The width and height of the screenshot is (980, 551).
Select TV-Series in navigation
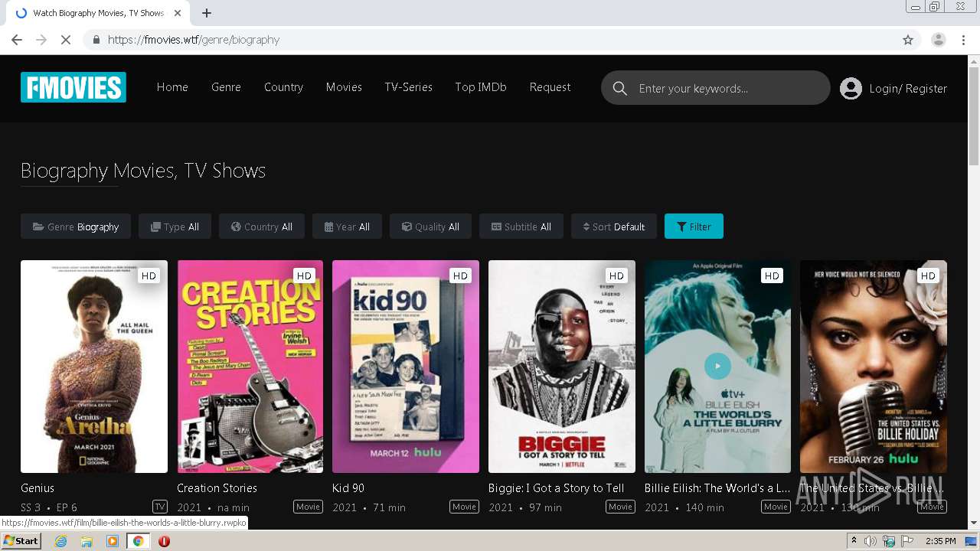(x=408, y=87)
